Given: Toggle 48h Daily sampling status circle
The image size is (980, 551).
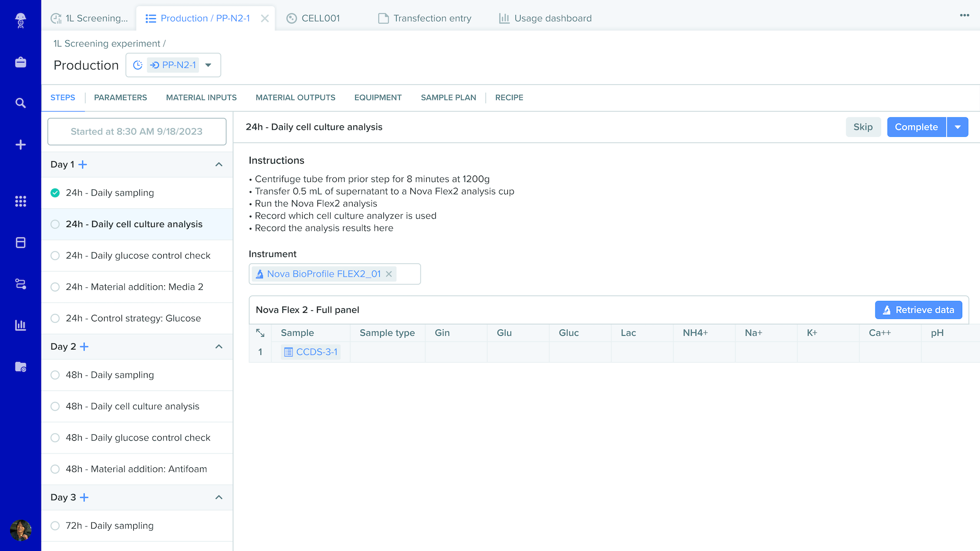Looking at the screenshot, I should click(x=55, y=375).
